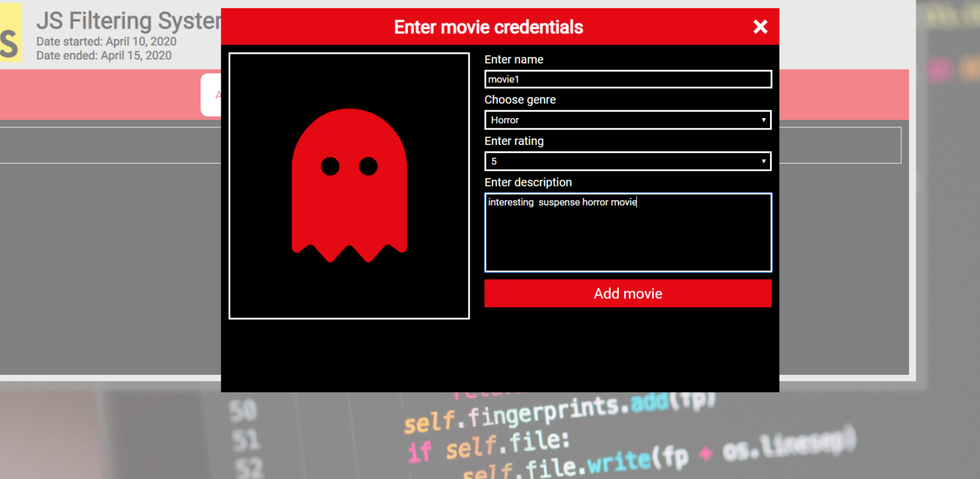
Task: Click the "Enter name" label
Action: (514, 59)
